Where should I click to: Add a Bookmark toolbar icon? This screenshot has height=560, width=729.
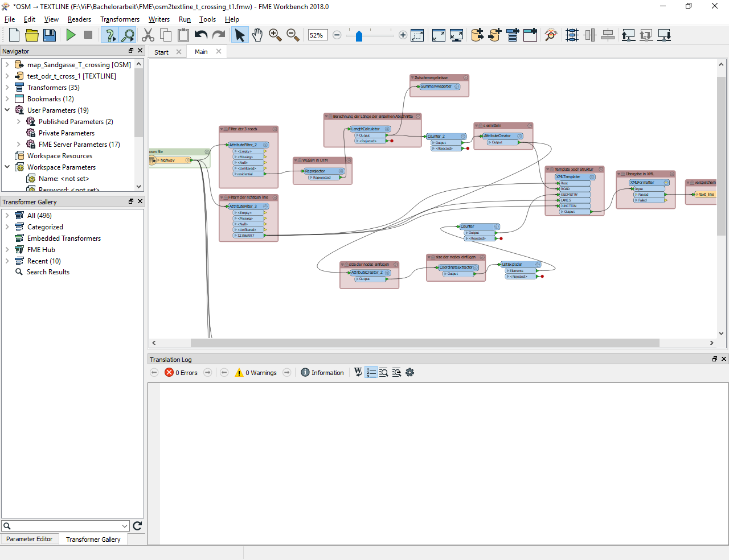[x=530, y=35]
